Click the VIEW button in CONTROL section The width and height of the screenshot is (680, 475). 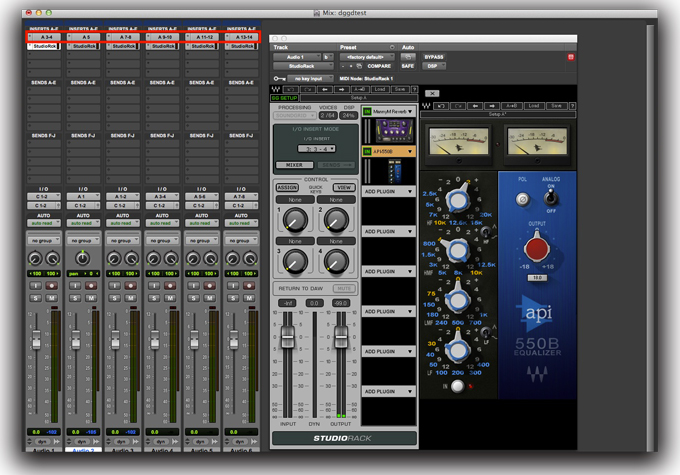click(x=344, y=187)
